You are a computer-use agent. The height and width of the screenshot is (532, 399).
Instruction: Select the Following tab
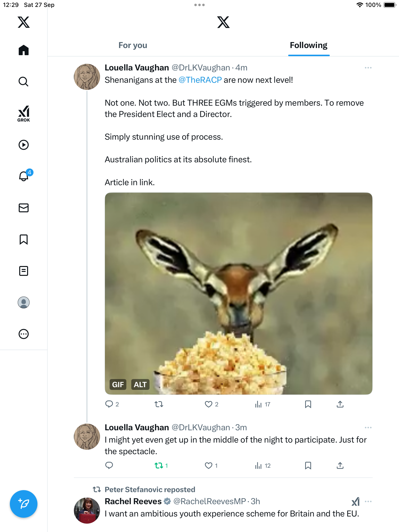tap(308, 45)
